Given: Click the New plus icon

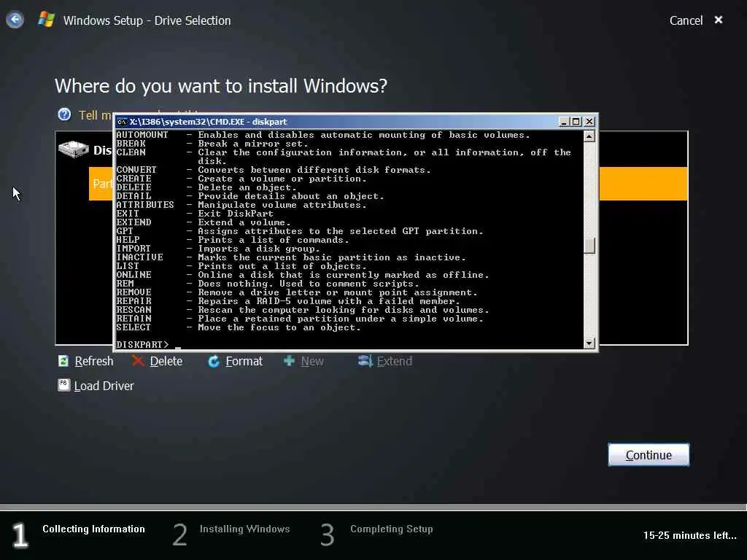Looking at the screenshot, I should tap(289, 361).
